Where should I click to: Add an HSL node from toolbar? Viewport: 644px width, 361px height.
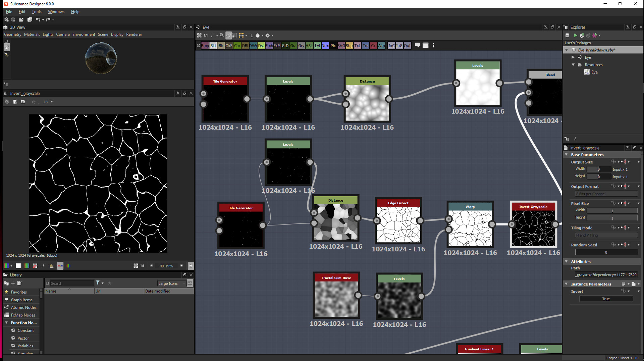coord(309,46)
